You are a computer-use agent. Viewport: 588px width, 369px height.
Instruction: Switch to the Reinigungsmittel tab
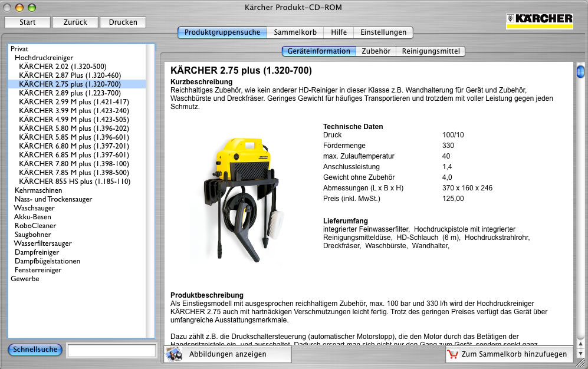(x=431, y=51)
